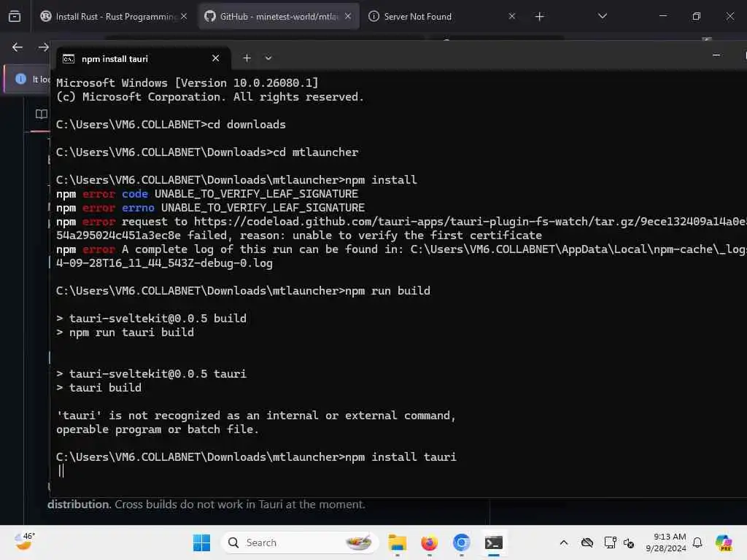Open the browser list-all-tabs dropdown
Screen dimensions: 747x560
(x=602, y=16)
